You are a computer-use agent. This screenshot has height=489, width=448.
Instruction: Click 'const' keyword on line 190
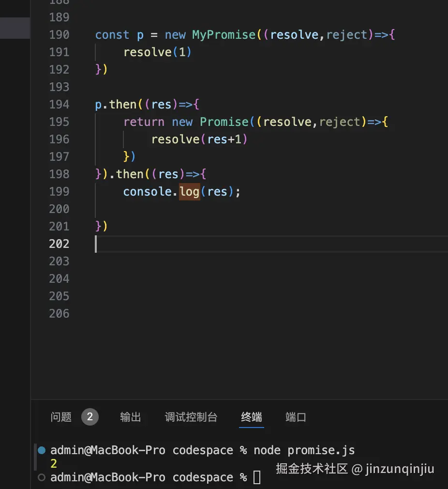[x=112, y=34]
